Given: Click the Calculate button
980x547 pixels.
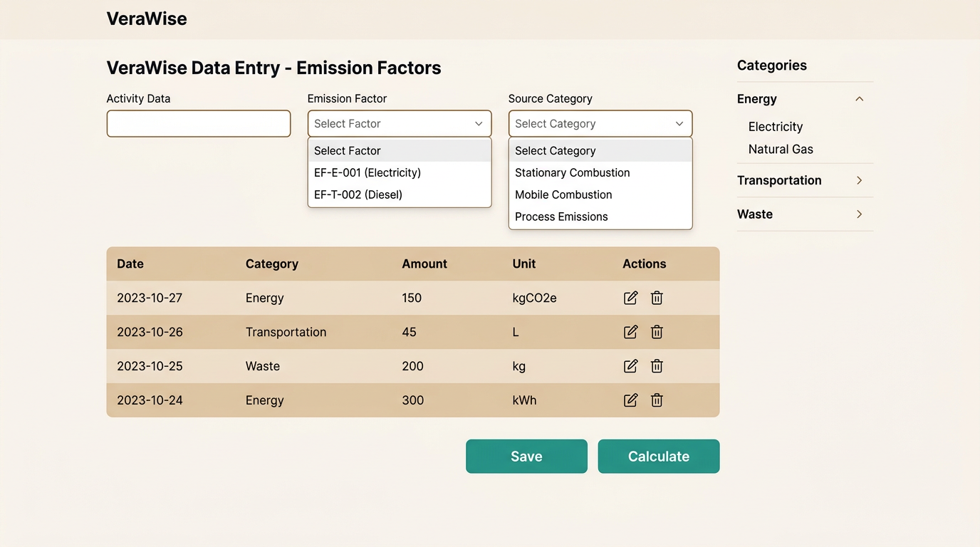Looking at the screenshot, I should coord(659,457).
